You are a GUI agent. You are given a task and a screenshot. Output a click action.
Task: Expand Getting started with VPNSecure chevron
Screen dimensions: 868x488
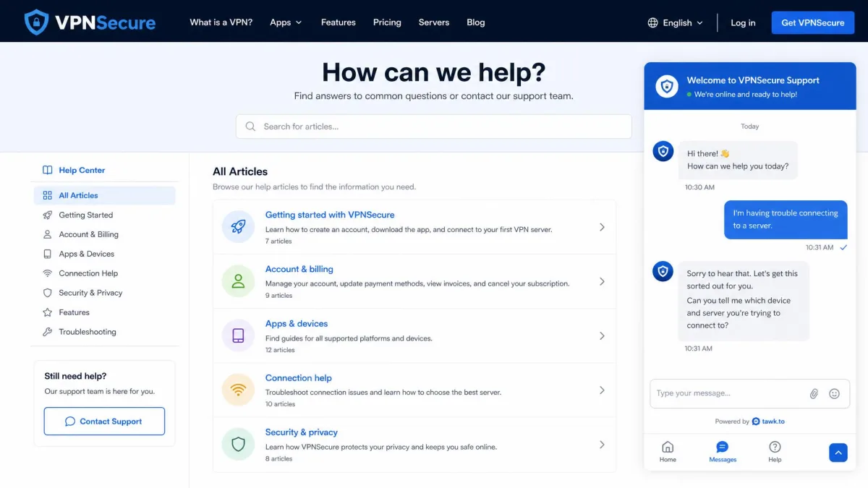pos(602,227)
